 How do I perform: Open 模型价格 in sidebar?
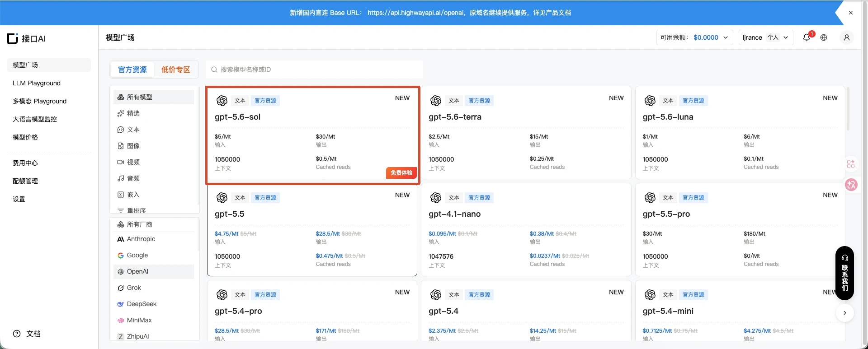[49, 137]
